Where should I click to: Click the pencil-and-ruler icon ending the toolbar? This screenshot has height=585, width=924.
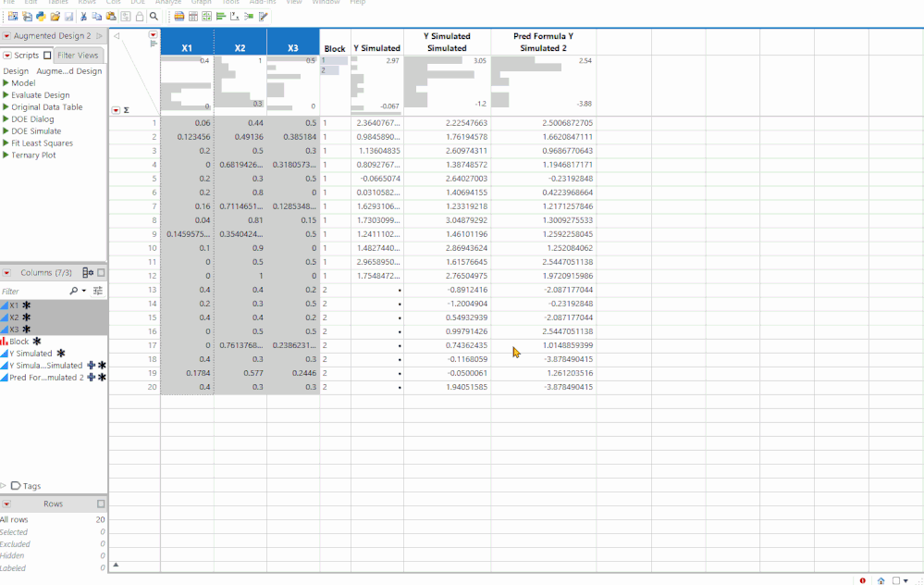pyautogui.click(x=264, y=17)
